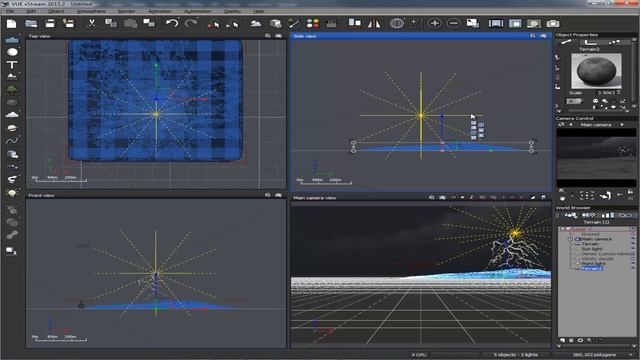Image resolution: width=640 pixels, height=360 pixels.
Task: Click the New scene toolbar icon
Action: [x=11, y=24]
